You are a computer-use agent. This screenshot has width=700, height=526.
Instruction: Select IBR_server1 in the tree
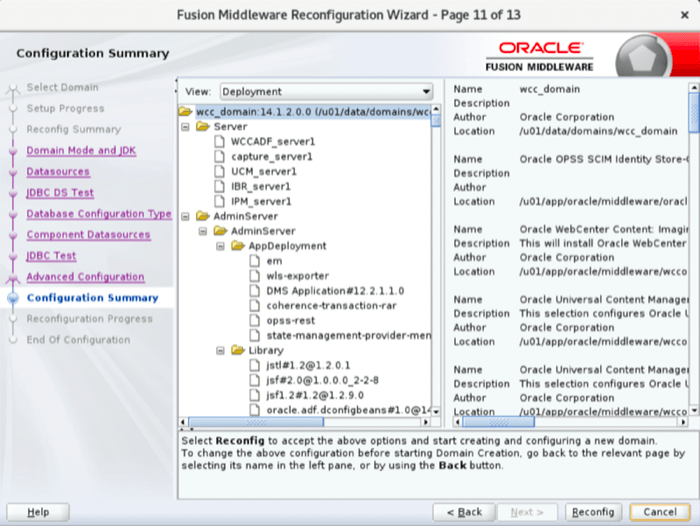coord(261,186)
